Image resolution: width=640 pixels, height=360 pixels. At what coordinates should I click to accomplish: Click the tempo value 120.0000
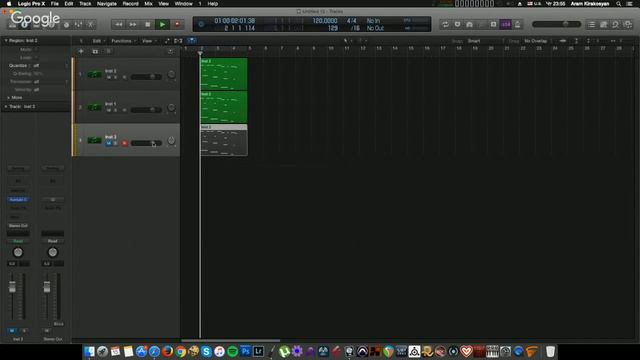[325, 21]
